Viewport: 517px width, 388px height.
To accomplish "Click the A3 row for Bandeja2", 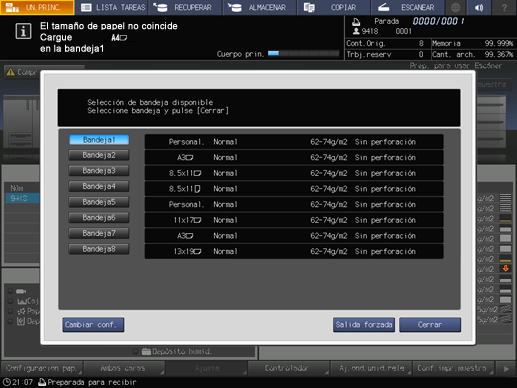I will (x=294, y=157).
